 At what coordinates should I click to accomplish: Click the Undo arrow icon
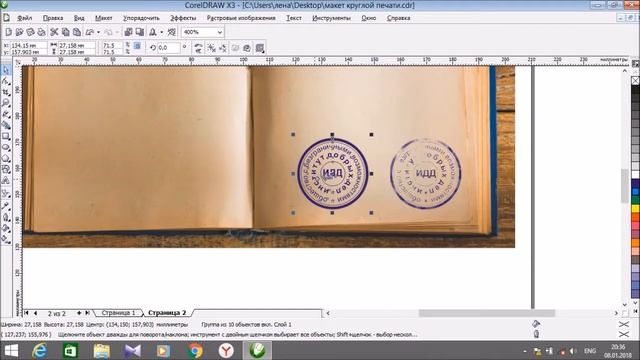[x=90, y=32]
